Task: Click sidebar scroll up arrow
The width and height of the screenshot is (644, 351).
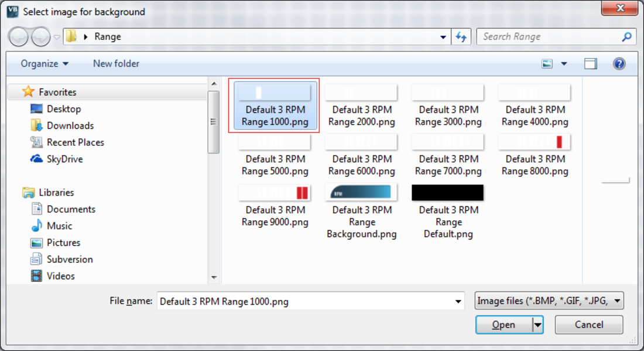Action: click(214, 84)
